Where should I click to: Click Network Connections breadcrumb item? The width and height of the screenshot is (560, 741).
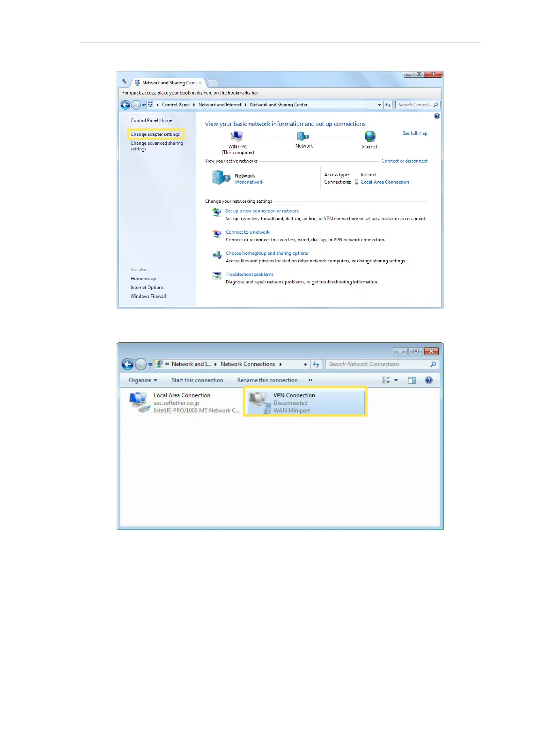(248, 364)
